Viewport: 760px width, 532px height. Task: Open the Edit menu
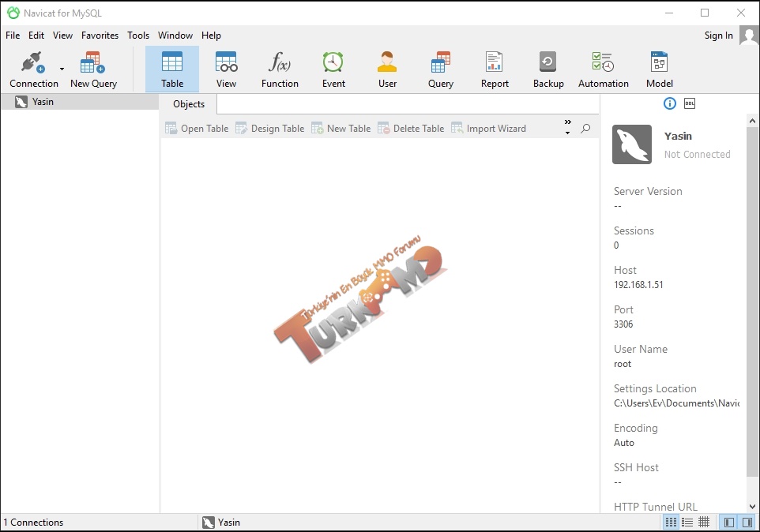click(36, 36)
